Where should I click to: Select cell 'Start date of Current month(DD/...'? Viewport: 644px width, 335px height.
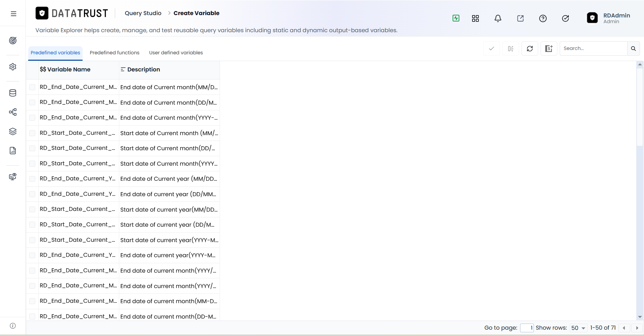169,148
